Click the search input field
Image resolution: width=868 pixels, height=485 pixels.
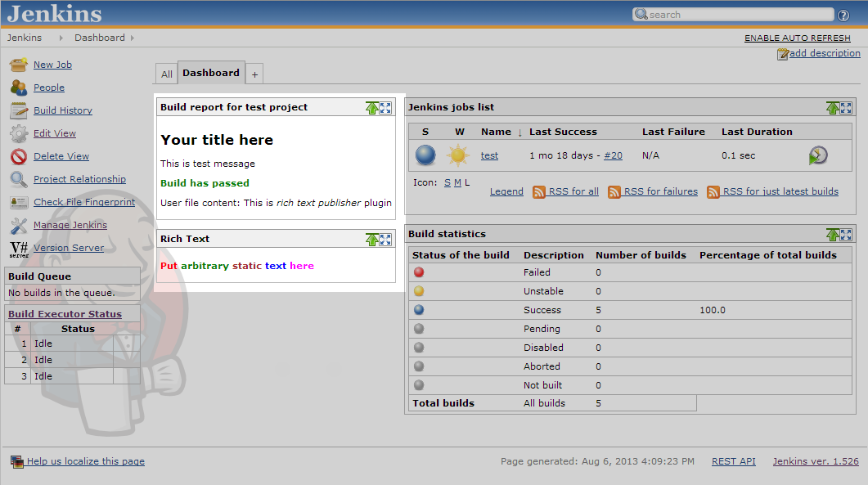pos(734,15)
